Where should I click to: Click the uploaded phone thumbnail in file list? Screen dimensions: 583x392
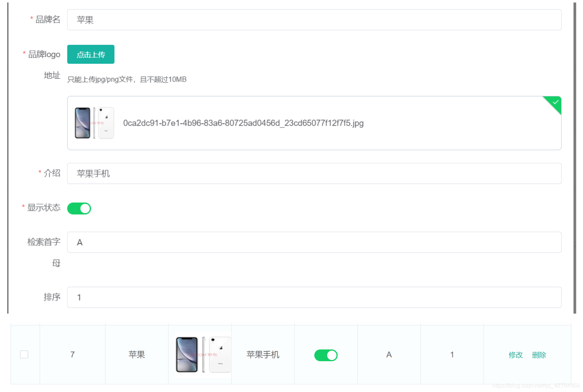coord(94,123)
